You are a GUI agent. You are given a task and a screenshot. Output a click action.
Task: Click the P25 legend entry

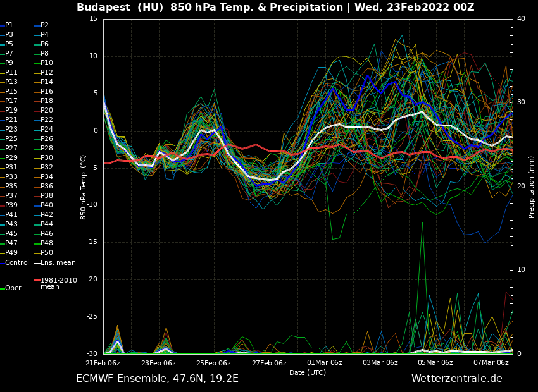click(11, 139)
